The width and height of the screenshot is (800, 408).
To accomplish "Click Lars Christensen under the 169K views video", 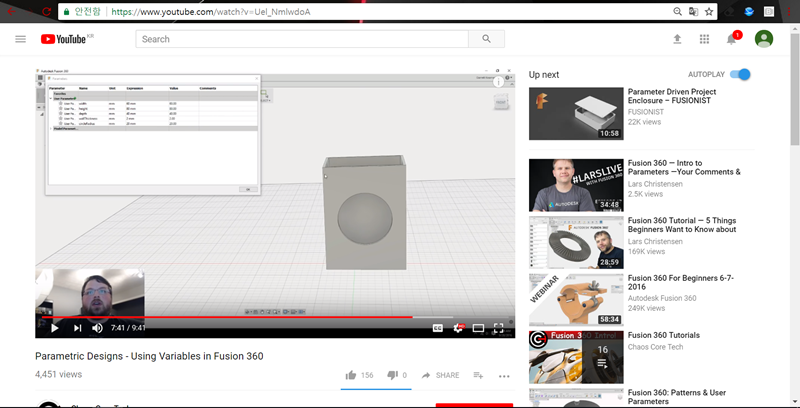I will 655,241.
